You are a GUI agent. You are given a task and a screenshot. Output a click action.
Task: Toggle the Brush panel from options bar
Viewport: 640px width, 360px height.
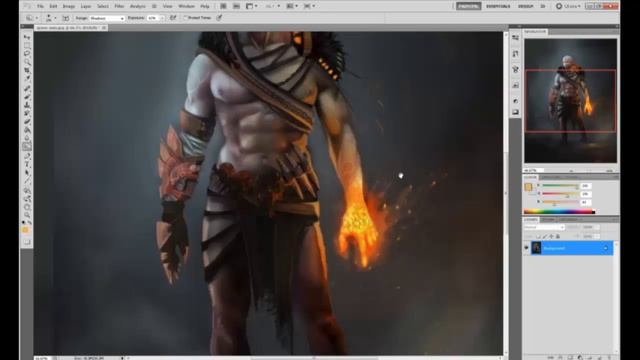[66, 18]
